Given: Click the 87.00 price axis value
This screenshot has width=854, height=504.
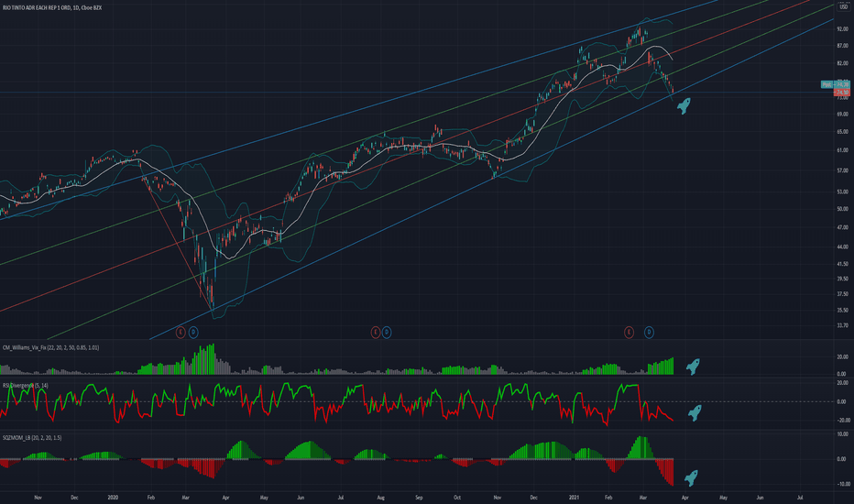Looking at the screenshot, I should (x=843, y=46).
